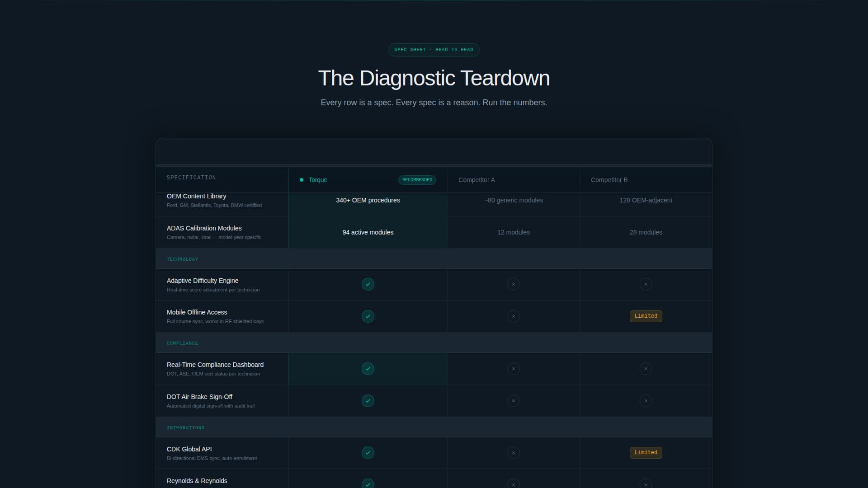The height and width of the screenshot is (488, 868).
Task: Click CDK Global API row label
Action: click(x=189, y=449)
